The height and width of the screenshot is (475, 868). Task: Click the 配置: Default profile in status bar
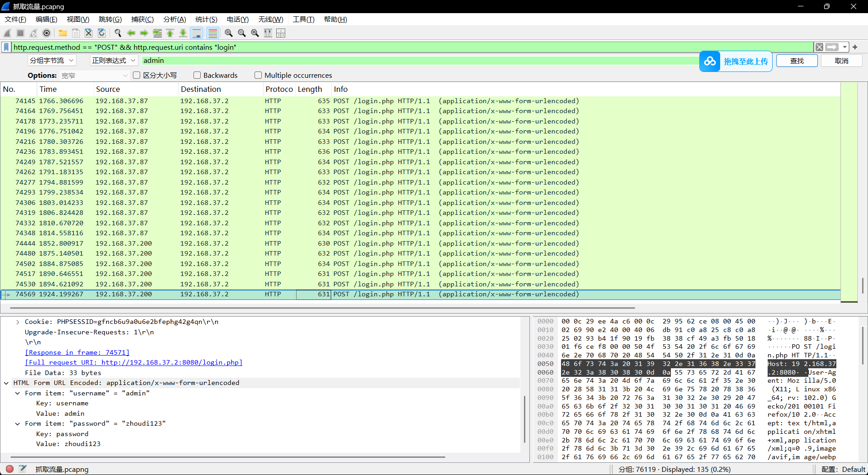(843, 469)
